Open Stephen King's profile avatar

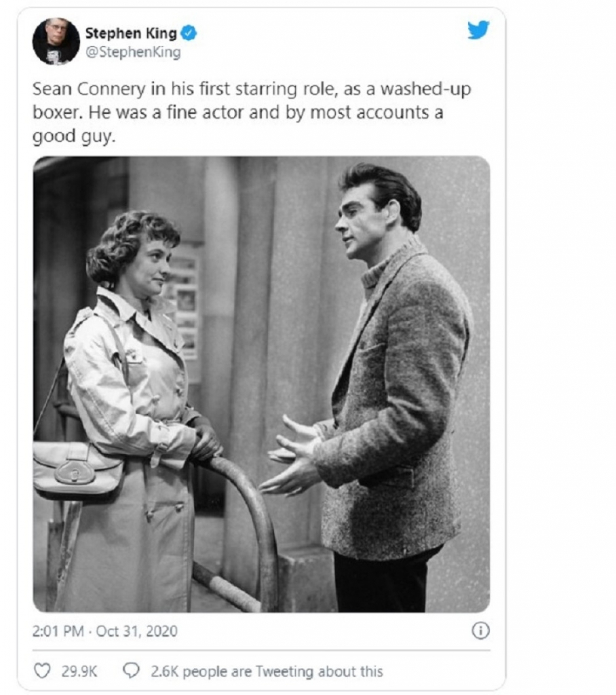56,41
